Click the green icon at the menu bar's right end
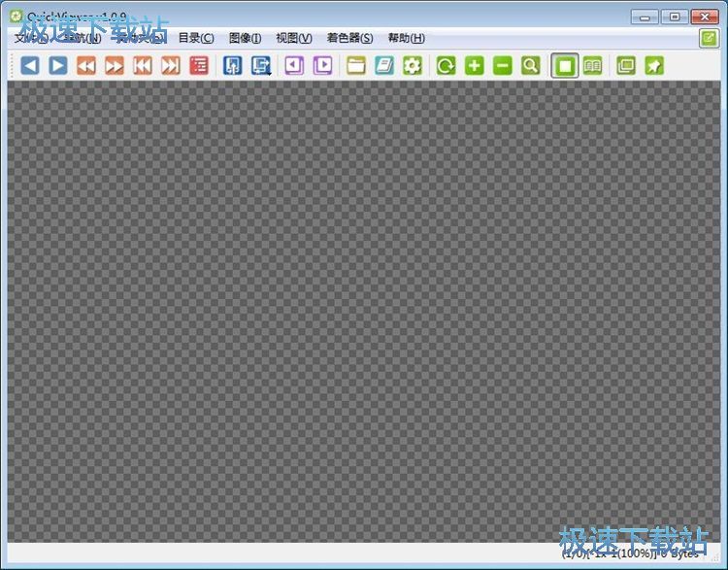Image resolution: width=728 pixels, height=570 pixels. [x=709, y=38]
